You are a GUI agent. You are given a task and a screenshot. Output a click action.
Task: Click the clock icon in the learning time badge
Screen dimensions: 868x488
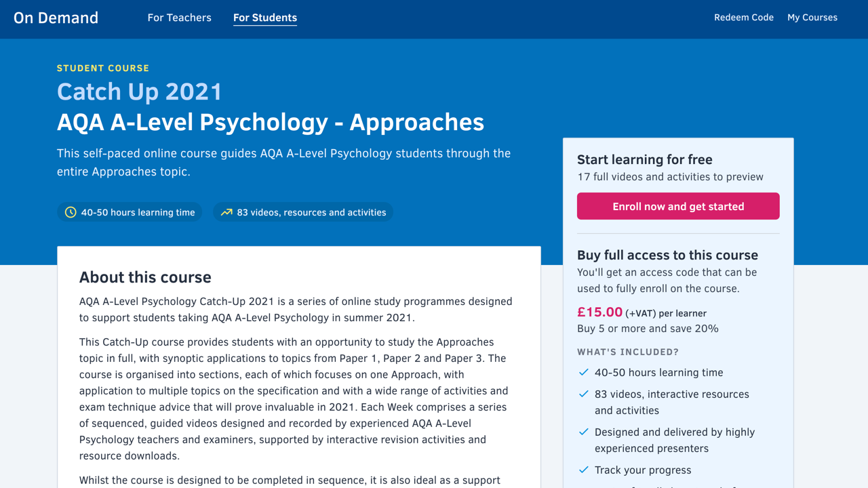71,212
